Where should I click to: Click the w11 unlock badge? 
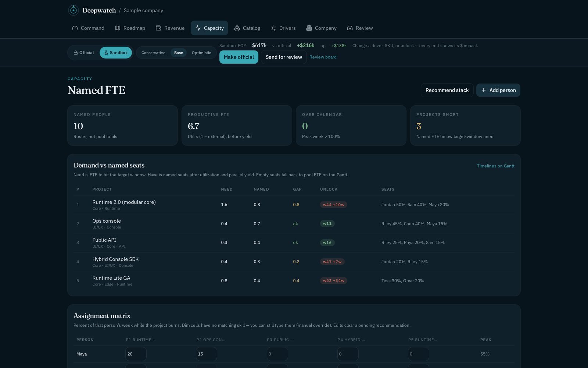click(327, 223)
